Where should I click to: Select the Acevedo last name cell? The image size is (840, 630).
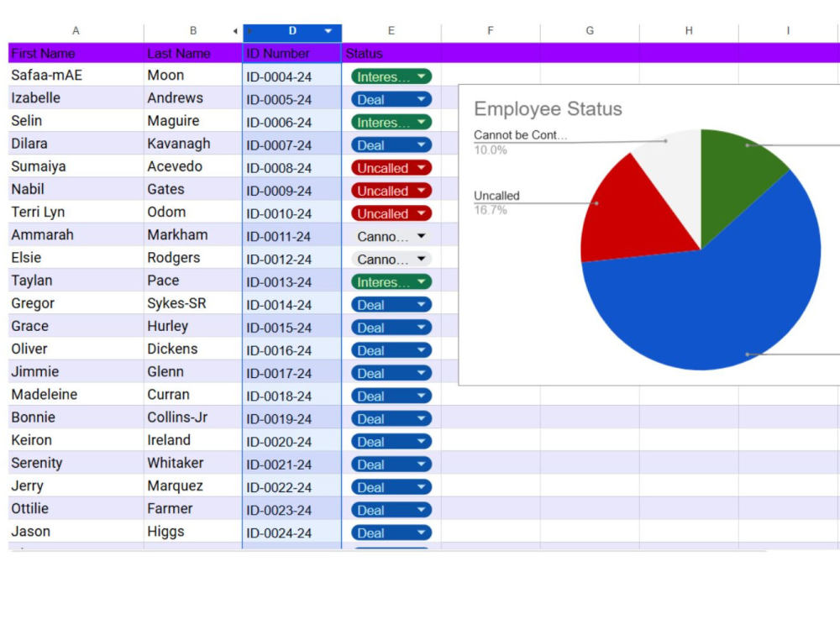click(x=193, y=166)
